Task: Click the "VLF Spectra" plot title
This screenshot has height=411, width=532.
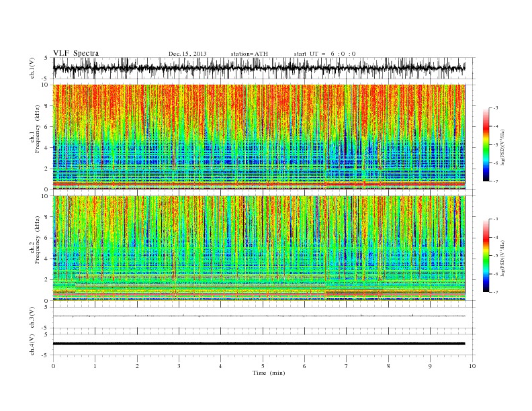Action: pos(76,53)
